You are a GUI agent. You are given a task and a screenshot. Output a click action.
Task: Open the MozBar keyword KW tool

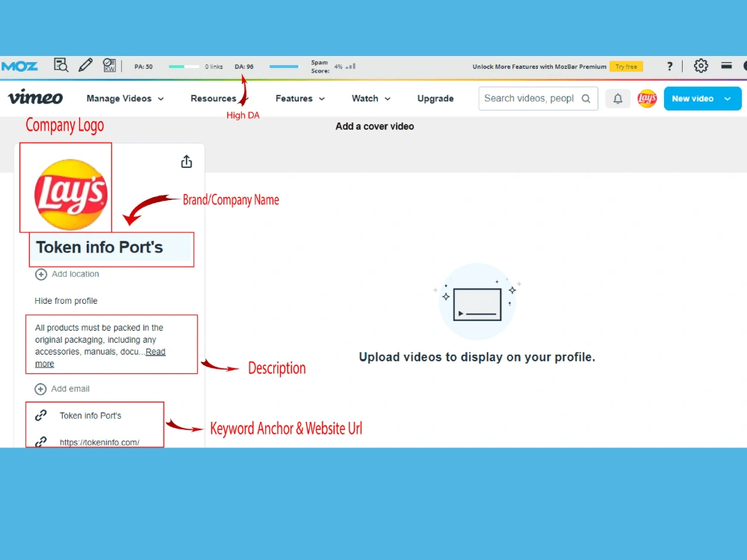tap(110, 65)
